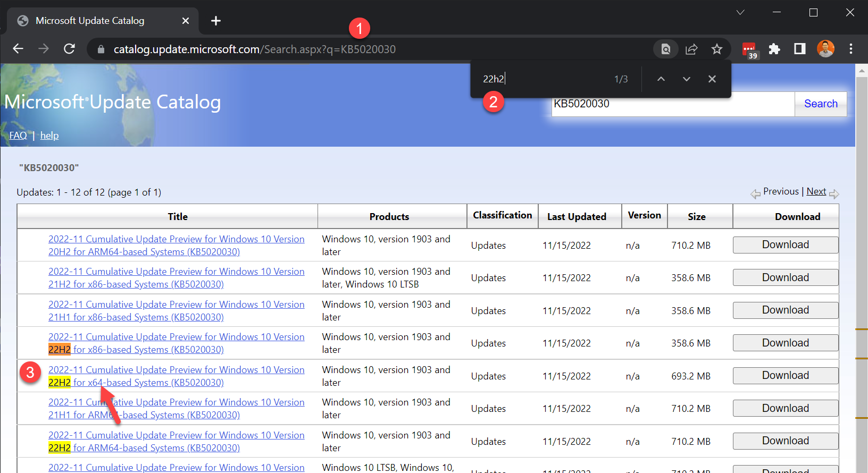Viewport: 868px width, 473px height.
Task: Open the search-with-lens icon in address bar
Action: [665, 49]
